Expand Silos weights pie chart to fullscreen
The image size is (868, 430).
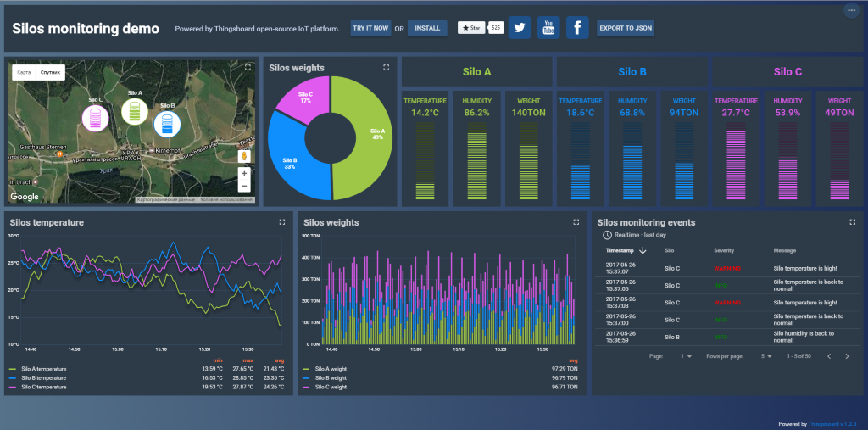[386, 67]
